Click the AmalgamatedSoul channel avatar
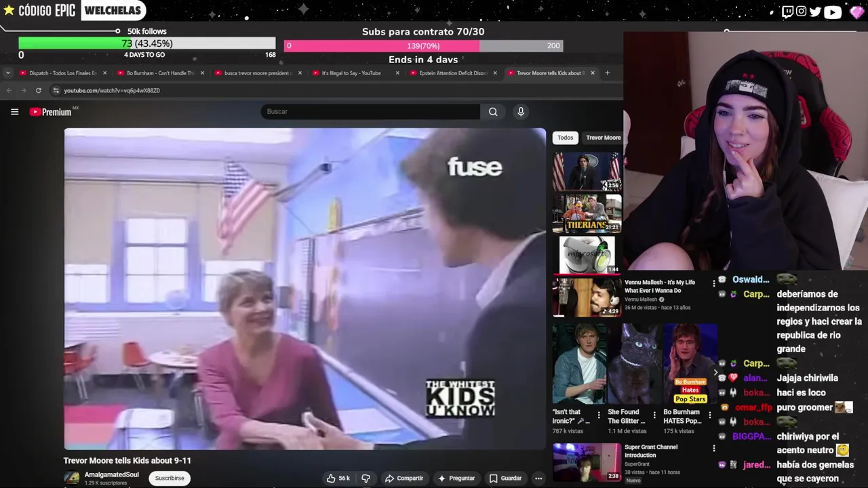 click(71, 478)
